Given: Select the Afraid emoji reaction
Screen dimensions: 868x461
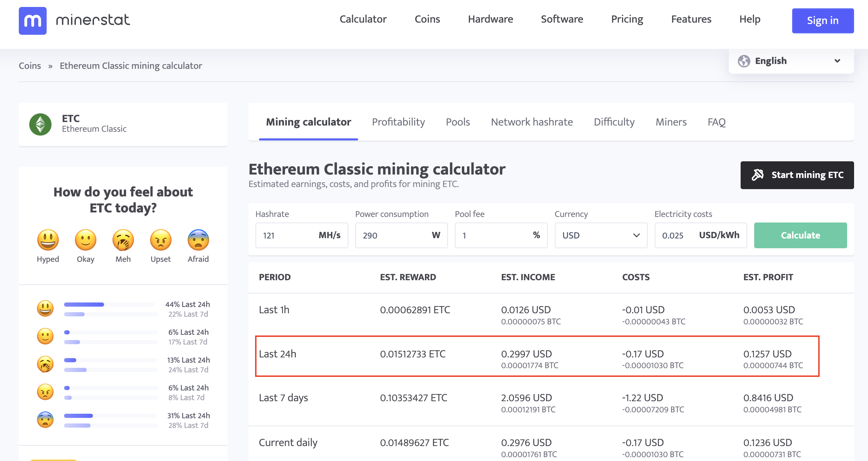Looking at the screenshot, I should pos(198,240).
